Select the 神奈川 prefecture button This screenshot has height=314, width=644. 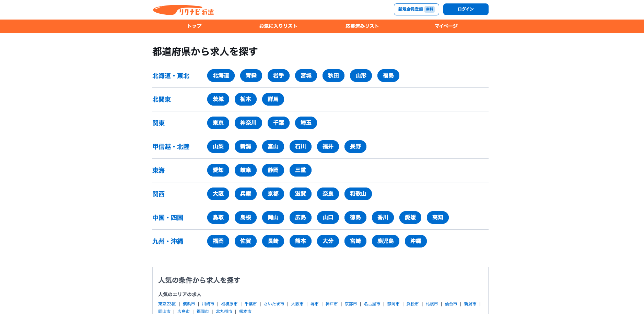coord(248,123)
